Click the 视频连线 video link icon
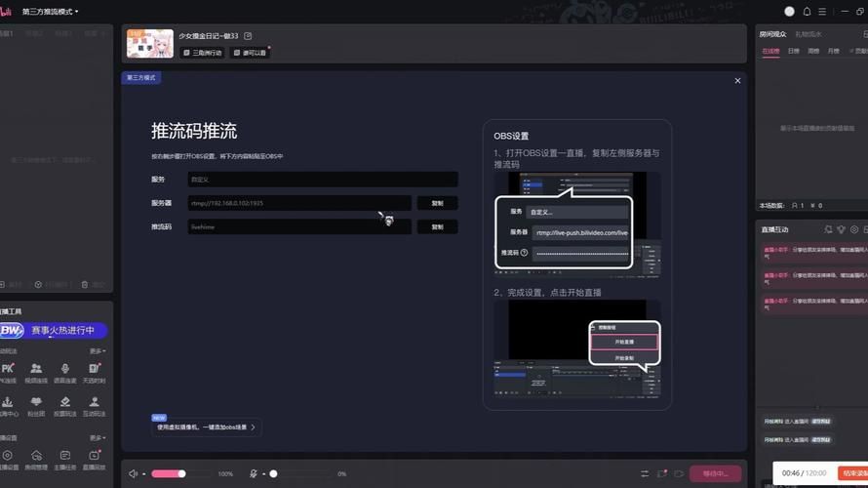Screen dimensions: 868x488 coord(36,371)
